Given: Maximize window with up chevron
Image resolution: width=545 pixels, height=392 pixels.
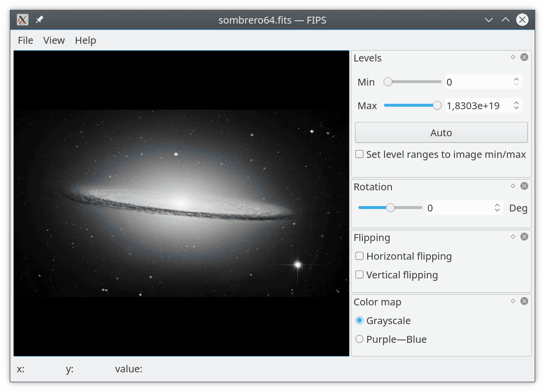Looking at the screenshot, I should pos(506,20).
